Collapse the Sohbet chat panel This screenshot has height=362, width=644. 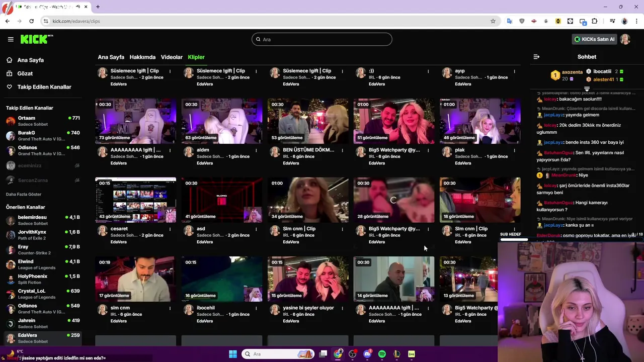tap(536, 57)
